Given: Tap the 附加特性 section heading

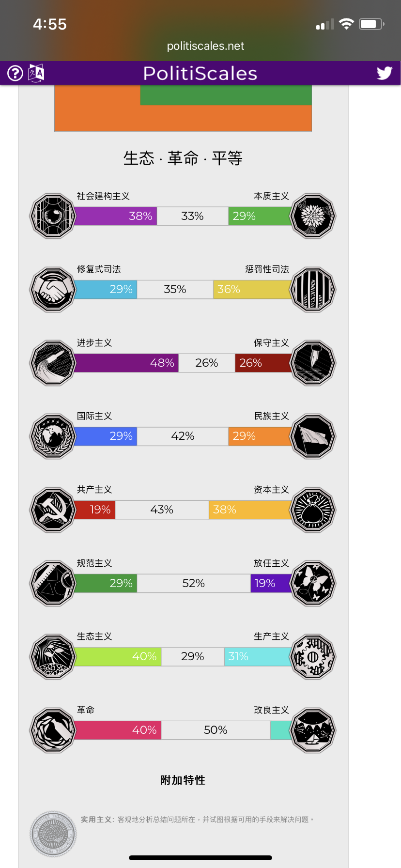Looking at the screenshot, I should tap(183, 780).
